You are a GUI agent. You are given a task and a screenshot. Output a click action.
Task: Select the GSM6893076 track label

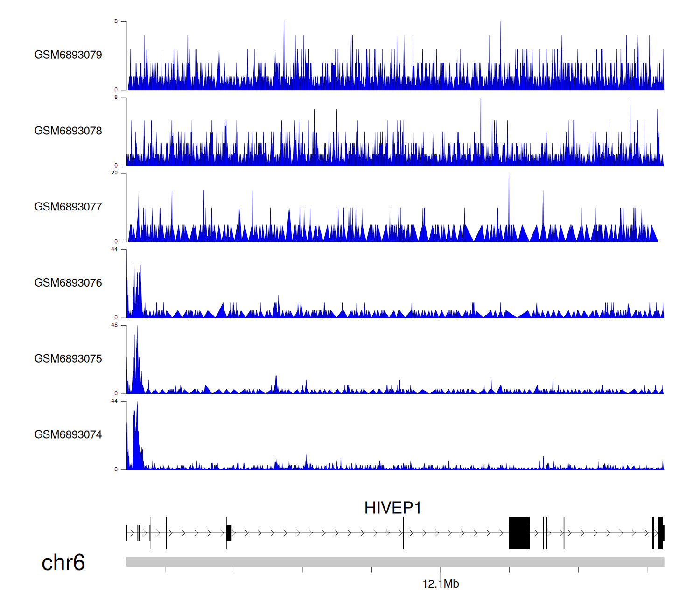coord(68,283)
